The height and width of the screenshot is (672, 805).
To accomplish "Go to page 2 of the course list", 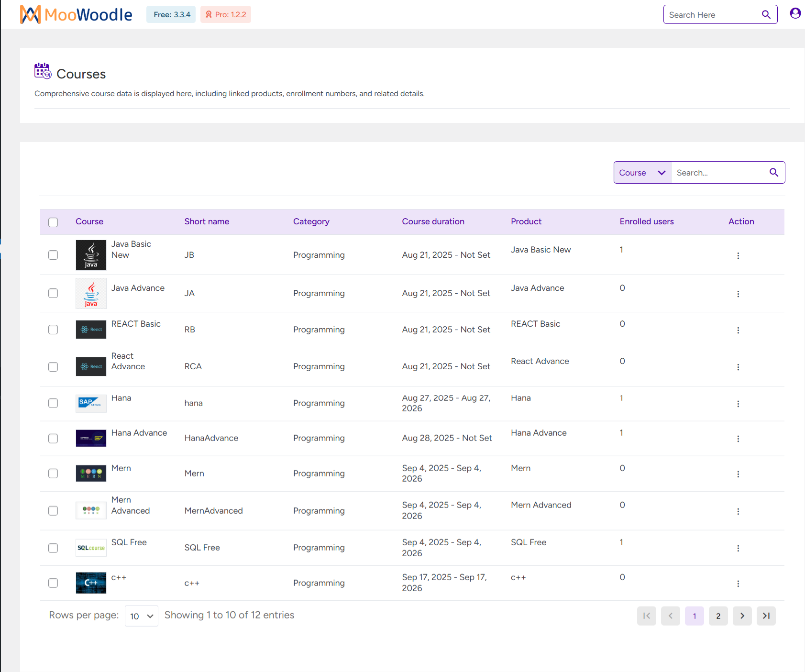I will (x=718, y=616).
